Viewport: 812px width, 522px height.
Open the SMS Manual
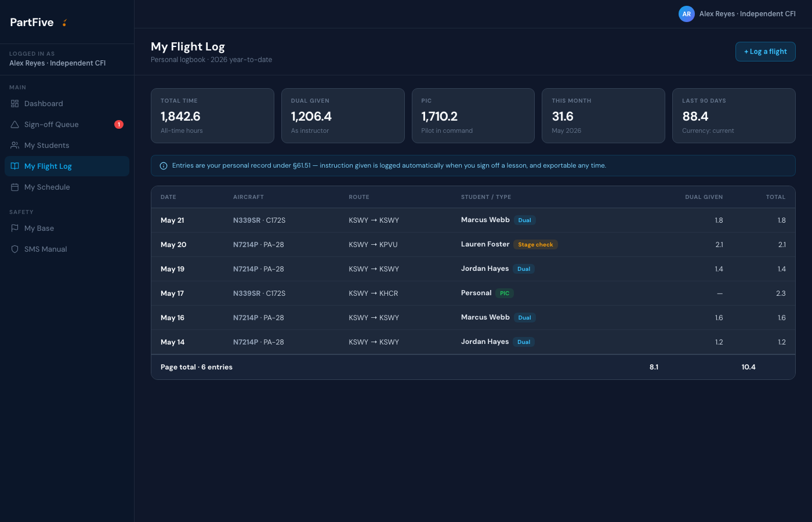67,249
